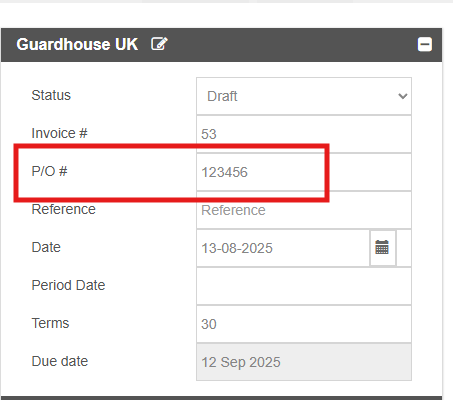Viewport: 453px width, 400px height.
Task: Open the calendar date picker icon
Action: (382, 248)
